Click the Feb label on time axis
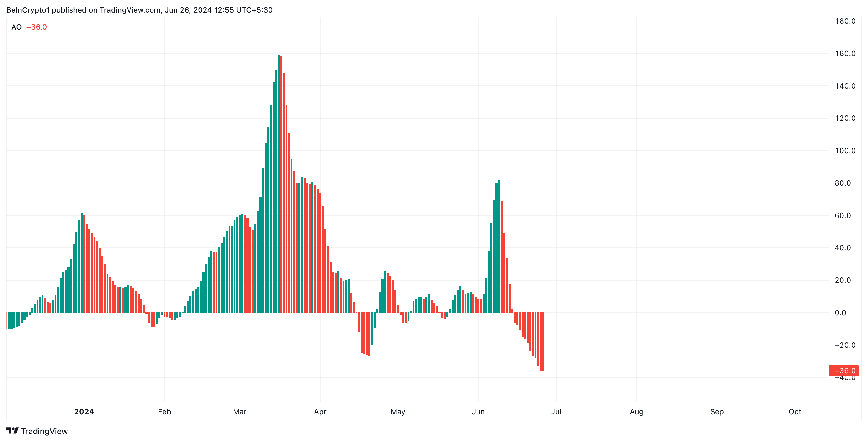 click(165, 412)
